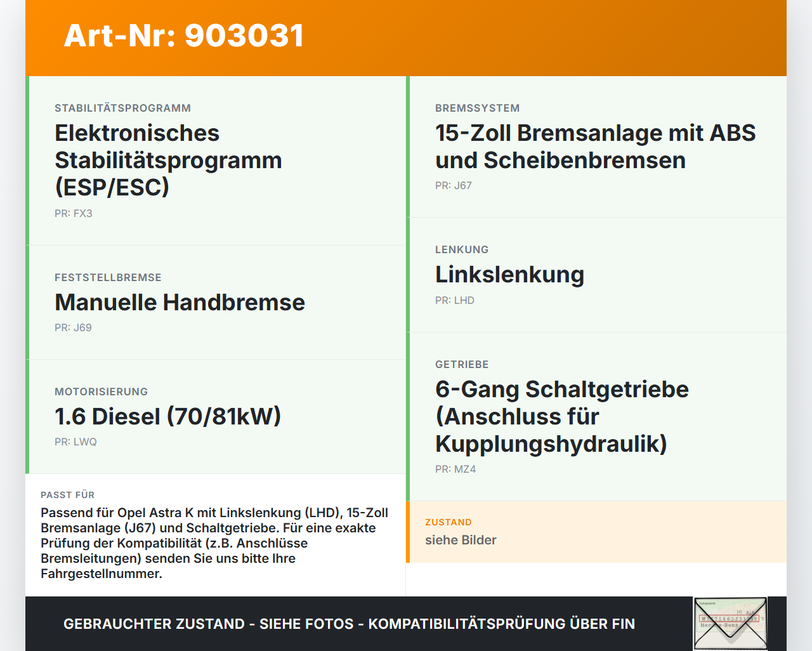Select the Zustand label

[448, 522]
